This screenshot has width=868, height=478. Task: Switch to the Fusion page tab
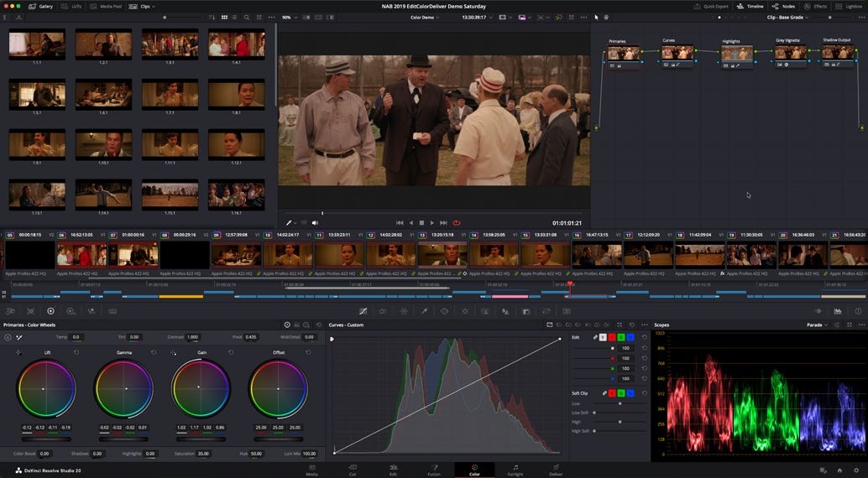pyautogui.click(x=434, y=470)
